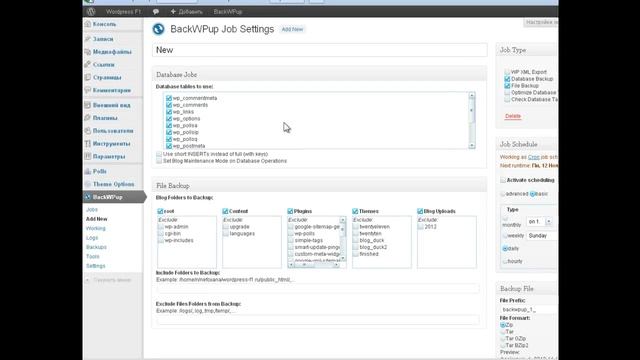Screen dimensions: 640x360
Task: Check Activate scheduling checkbox
Action: [503, 180]
